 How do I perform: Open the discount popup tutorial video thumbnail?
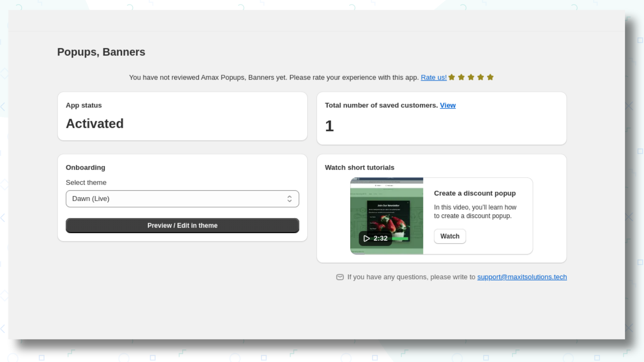click(x=386, y=216)
